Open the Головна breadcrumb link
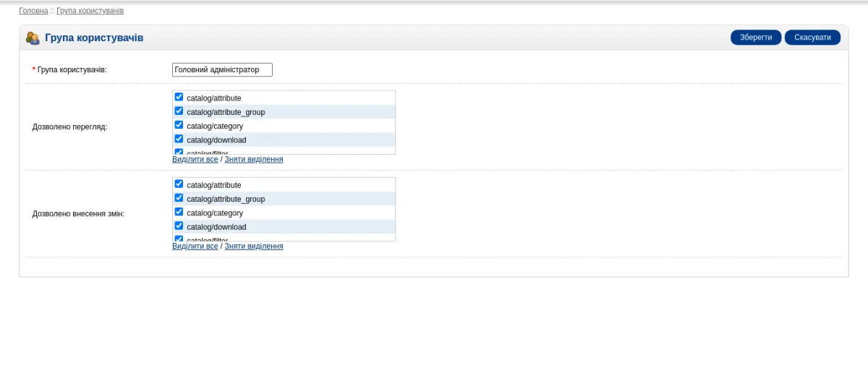868x368 pixels. 33,11
